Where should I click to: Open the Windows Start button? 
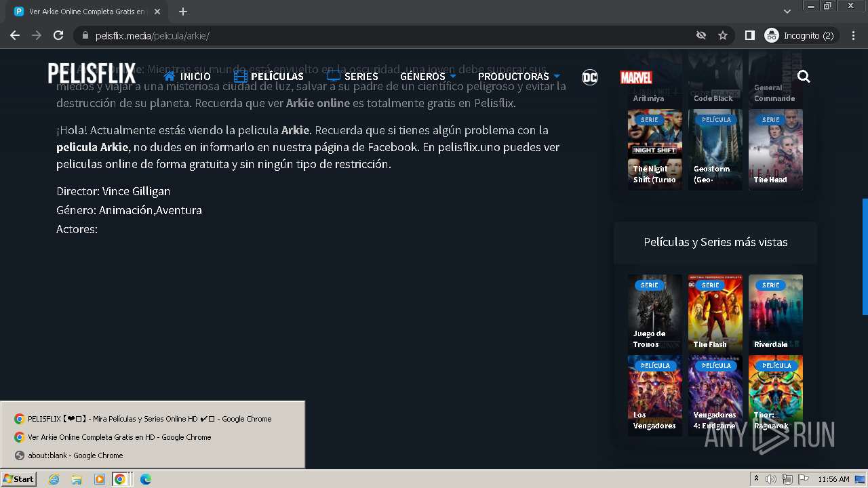pos(18,479)
